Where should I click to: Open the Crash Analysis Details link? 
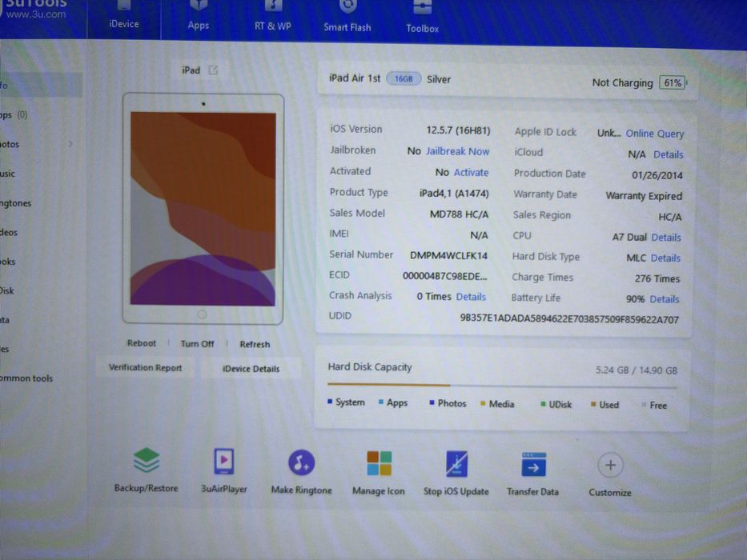(x=471, y=297)
